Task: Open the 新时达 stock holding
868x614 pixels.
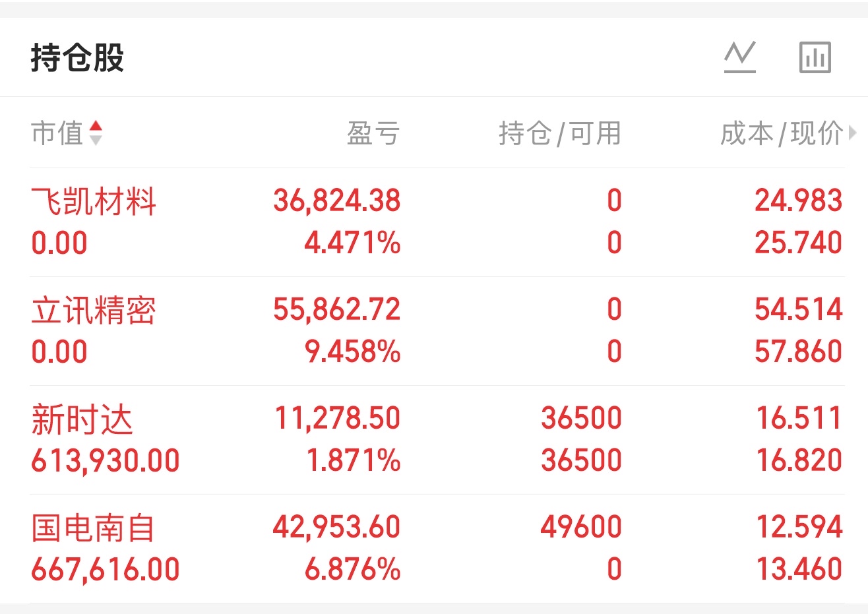Action: (82, 419)
